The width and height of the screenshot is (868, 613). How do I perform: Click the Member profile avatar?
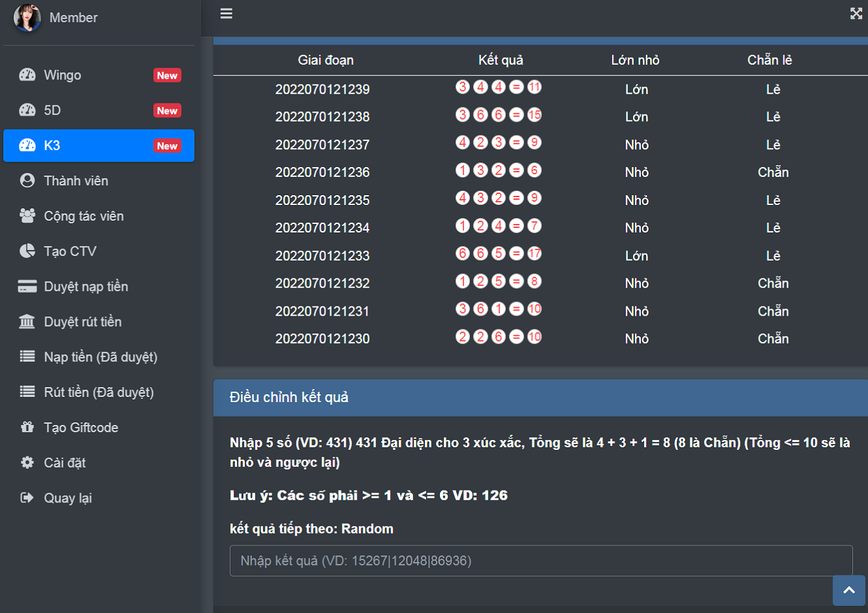click(27, 18)
